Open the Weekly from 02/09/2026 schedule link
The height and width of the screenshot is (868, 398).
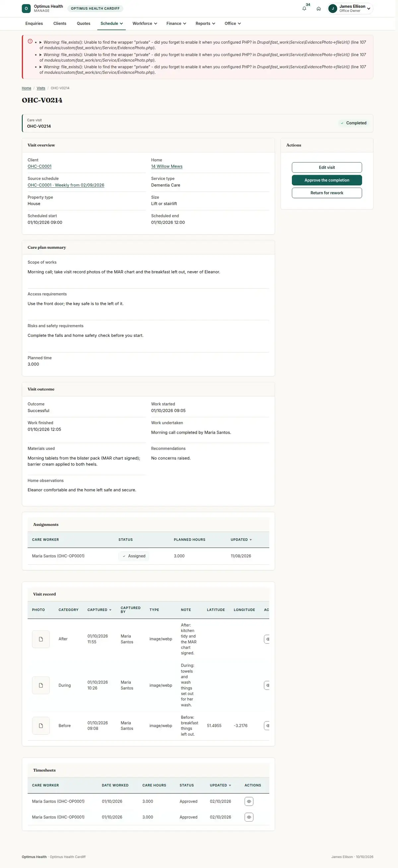click(66, 185)
